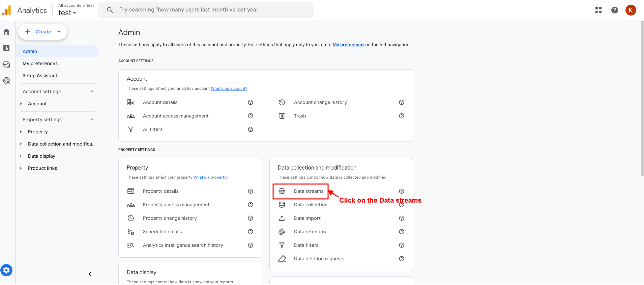This screenshot has width=644, height=285.
Task: Open the Advertising icon in left rail
Action: tap(6, 80)
